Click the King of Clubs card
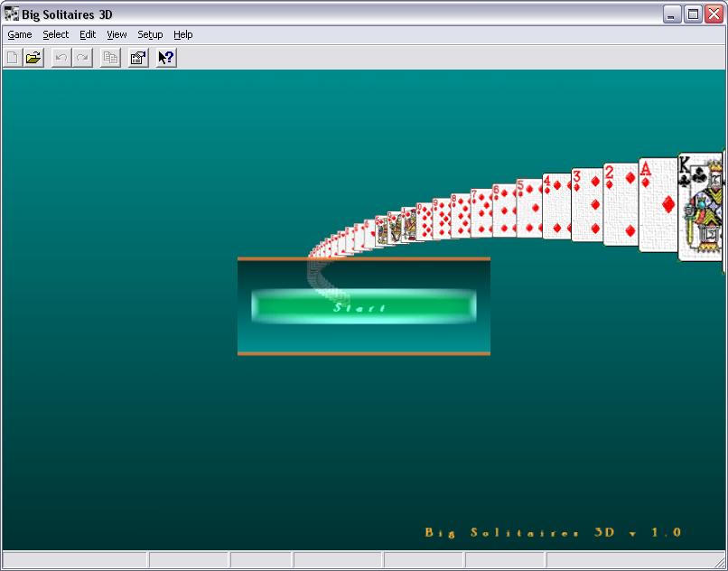Screen dimensions: 728x571 click(x=700, y=207)
